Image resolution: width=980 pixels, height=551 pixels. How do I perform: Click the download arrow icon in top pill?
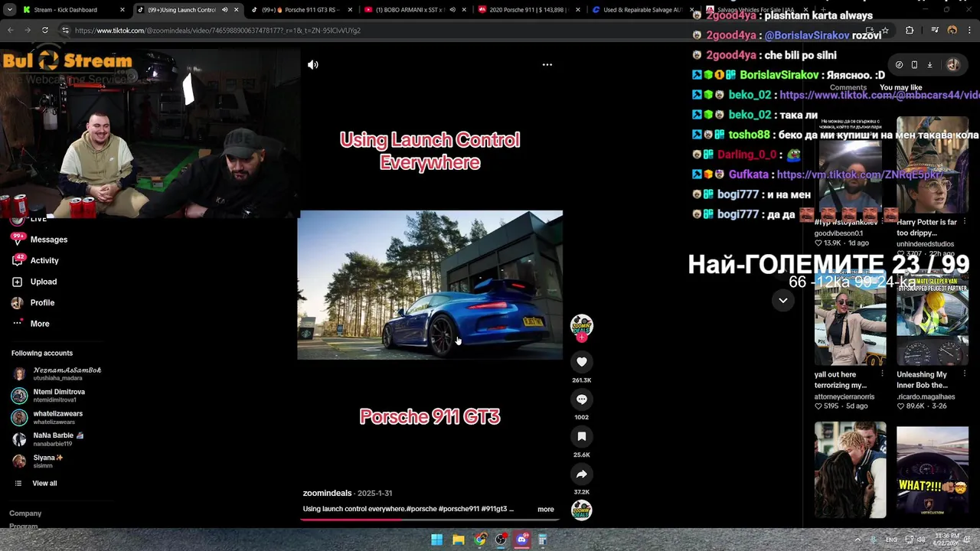(929, 65)
